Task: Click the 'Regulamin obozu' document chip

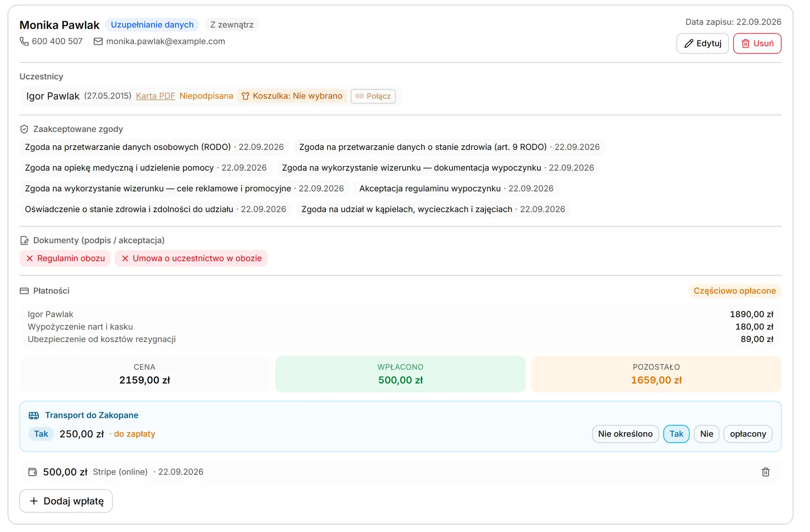Action: point(65,259)
